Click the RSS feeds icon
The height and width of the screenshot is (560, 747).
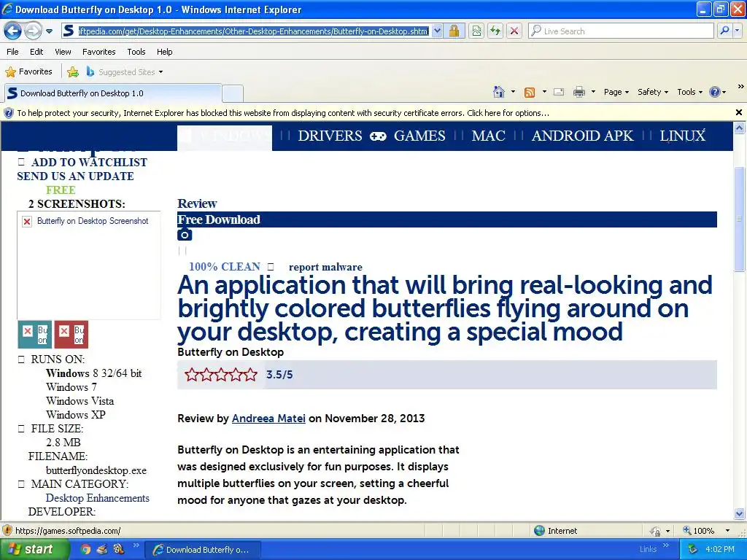tap(530, 93)
